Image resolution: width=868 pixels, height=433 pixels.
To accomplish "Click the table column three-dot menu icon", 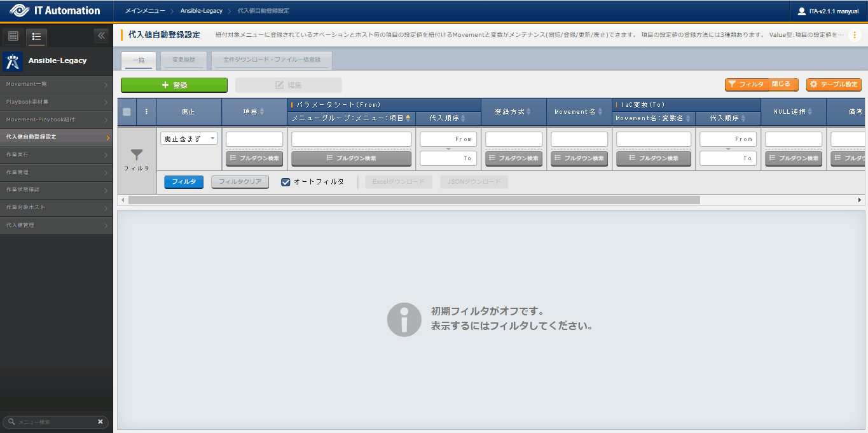I will pyautogui.click(x=146, y=111).
